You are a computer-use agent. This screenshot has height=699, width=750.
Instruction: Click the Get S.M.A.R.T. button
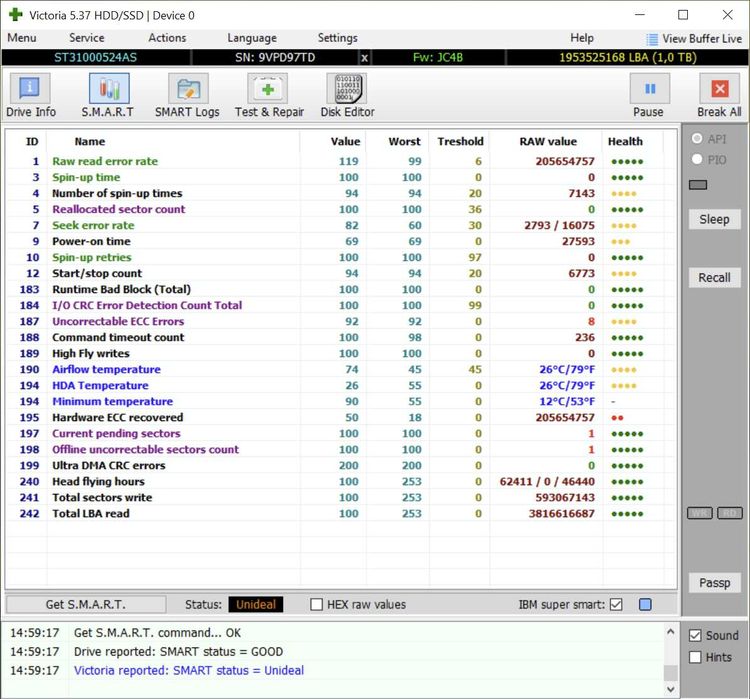pyautogui.click(x=86, y=605)
